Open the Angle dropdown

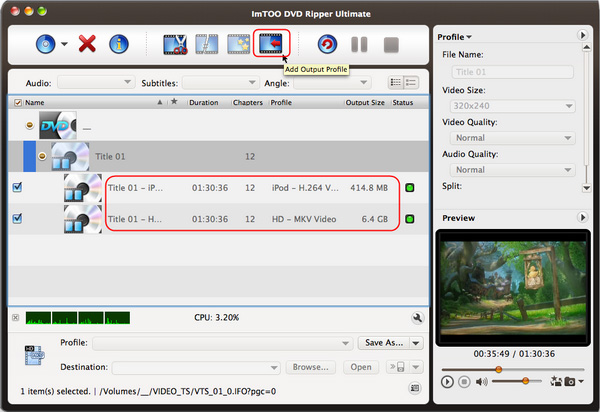(332, 83)
